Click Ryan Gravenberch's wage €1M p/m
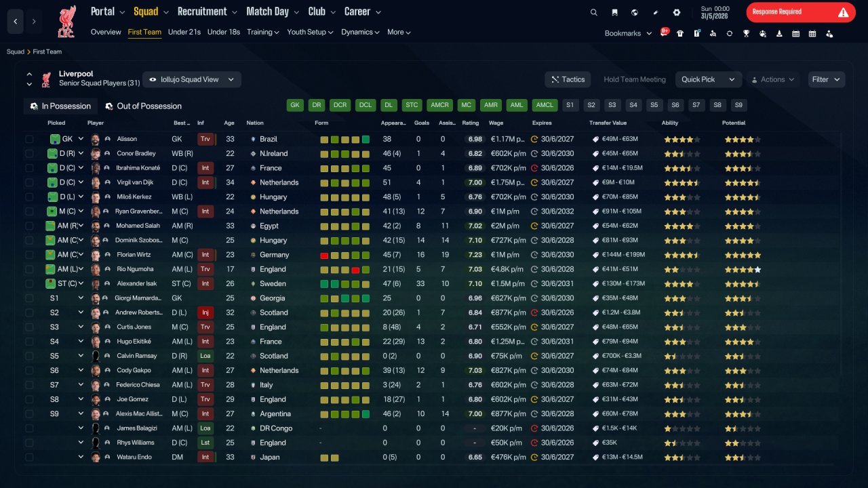868x488 pixels. (505, 211)
